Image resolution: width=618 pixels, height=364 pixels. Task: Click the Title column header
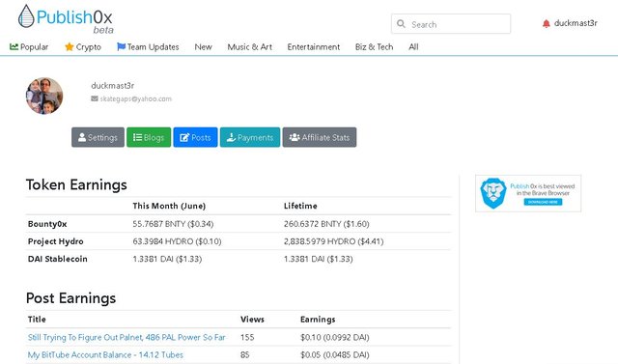(37, 320)
